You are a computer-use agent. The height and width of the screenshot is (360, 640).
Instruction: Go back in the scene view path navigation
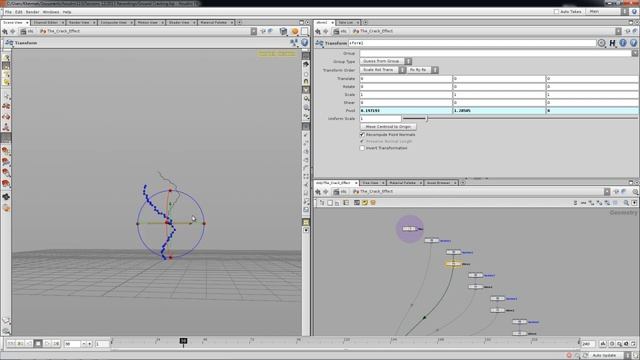point(5,31)
